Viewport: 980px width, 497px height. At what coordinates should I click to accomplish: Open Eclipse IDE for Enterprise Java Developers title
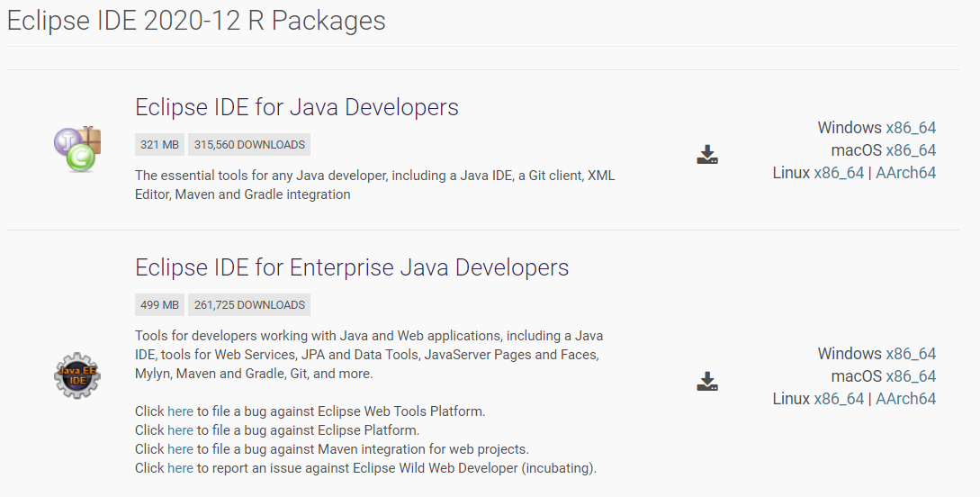click(x=352, y=267)
